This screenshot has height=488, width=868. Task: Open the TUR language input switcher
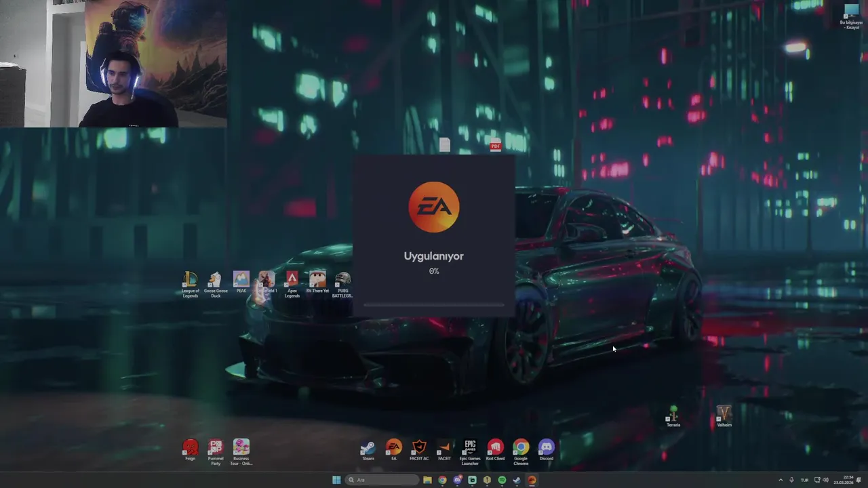[x=804, y=480]
